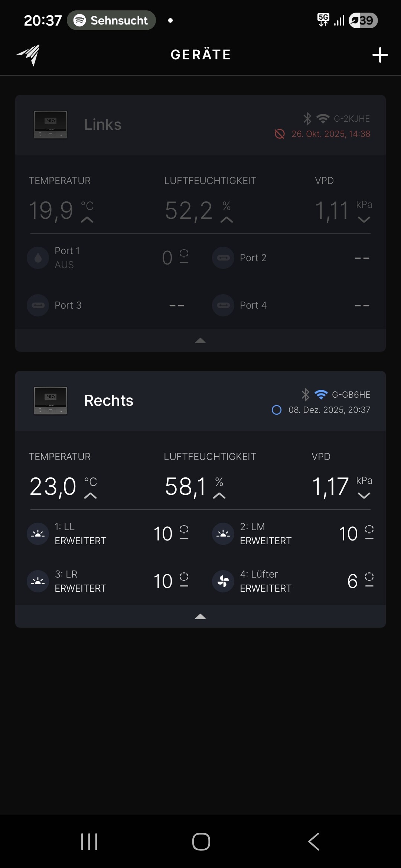Tap the Rechts online status circle
401x868 pixels.
(x=277, y=410)
